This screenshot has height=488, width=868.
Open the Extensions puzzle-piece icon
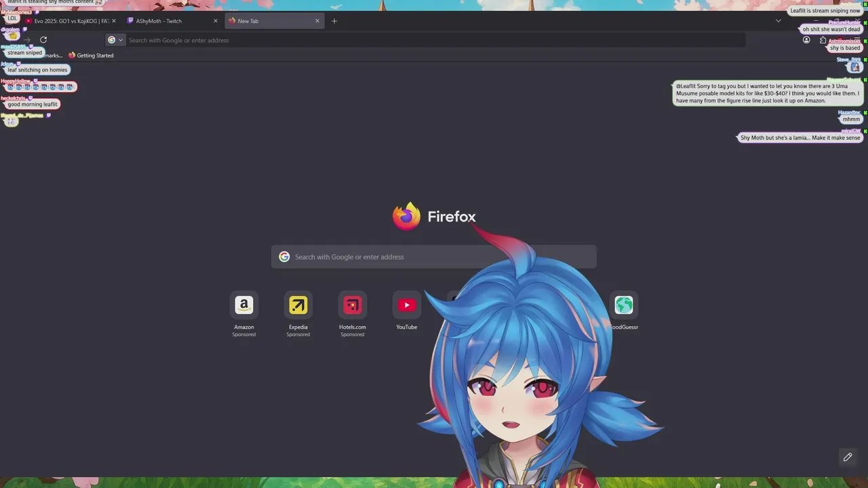pos(823,40)
